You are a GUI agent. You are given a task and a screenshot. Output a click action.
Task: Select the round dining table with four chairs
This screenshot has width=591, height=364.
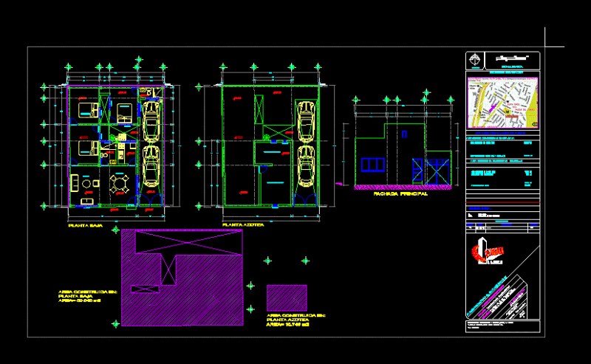(x=120, y=184)
